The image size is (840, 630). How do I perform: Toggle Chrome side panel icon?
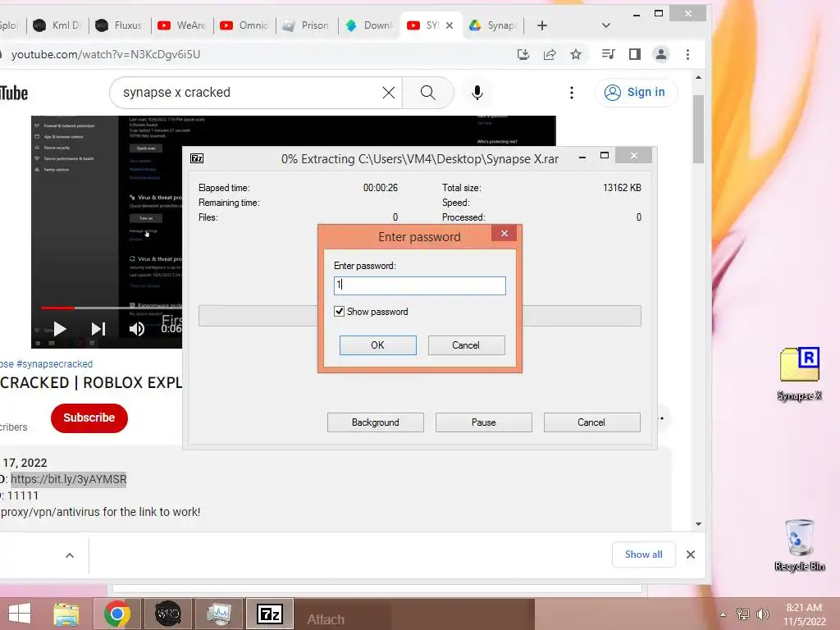coord(635,54)
